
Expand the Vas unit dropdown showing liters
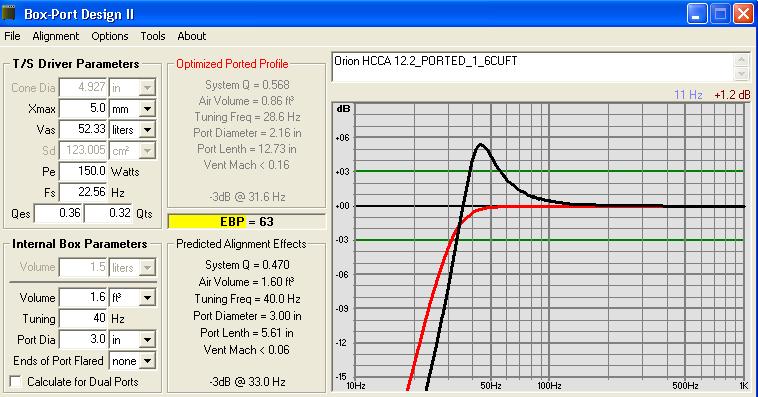[x=147, y=130]
